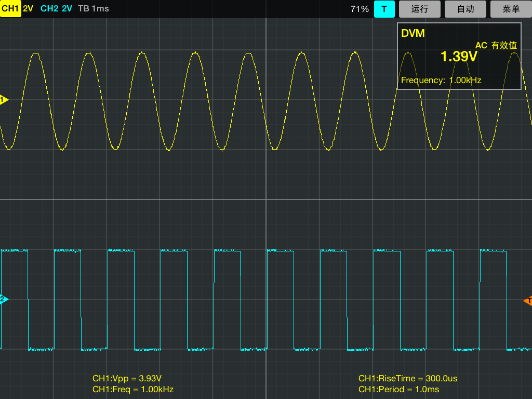The image size is (532, 399).
Task: Toggle the CH2 channel label
Action: [x=49, y=9]
